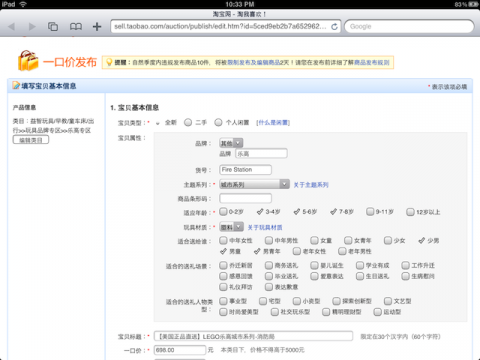
Task: Tap the plus add-bookmark icon
Action: point(97,26)
